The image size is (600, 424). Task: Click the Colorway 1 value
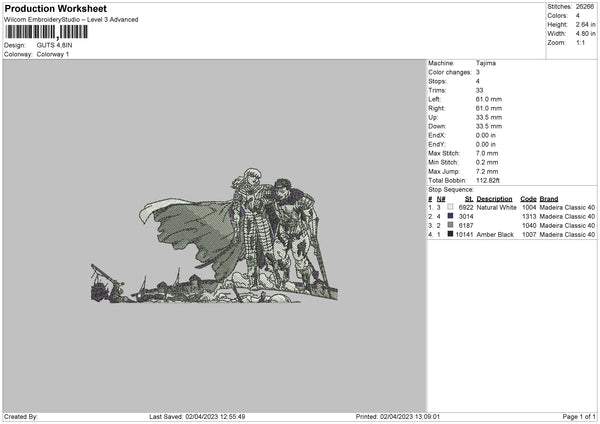click(x=53, y=54)
